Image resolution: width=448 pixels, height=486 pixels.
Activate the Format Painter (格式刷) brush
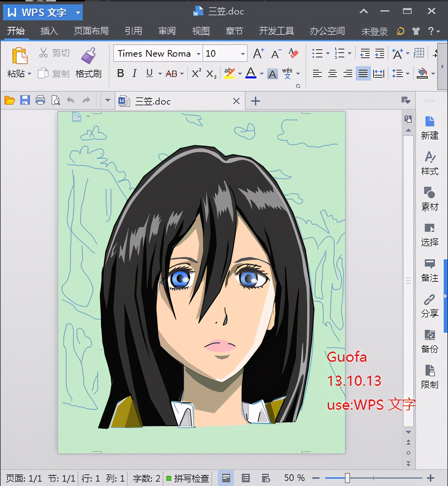click(x=88, y=56)
